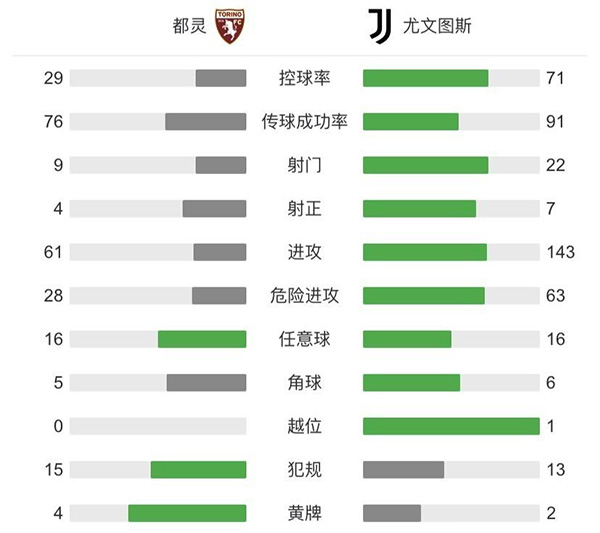Click Torino gray possession bar
Screen dimensions: 600x533
click(221, 78)
